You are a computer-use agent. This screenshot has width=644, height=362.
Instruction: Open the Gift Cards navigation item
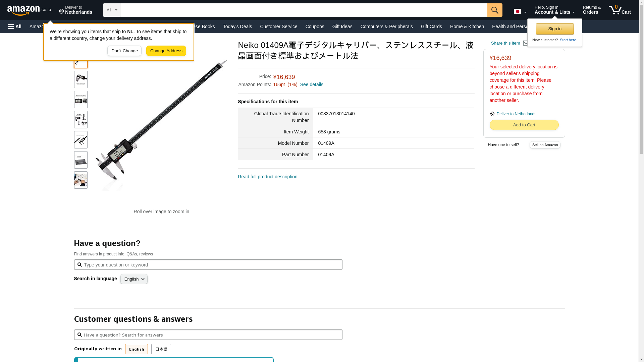pos(431,26)
